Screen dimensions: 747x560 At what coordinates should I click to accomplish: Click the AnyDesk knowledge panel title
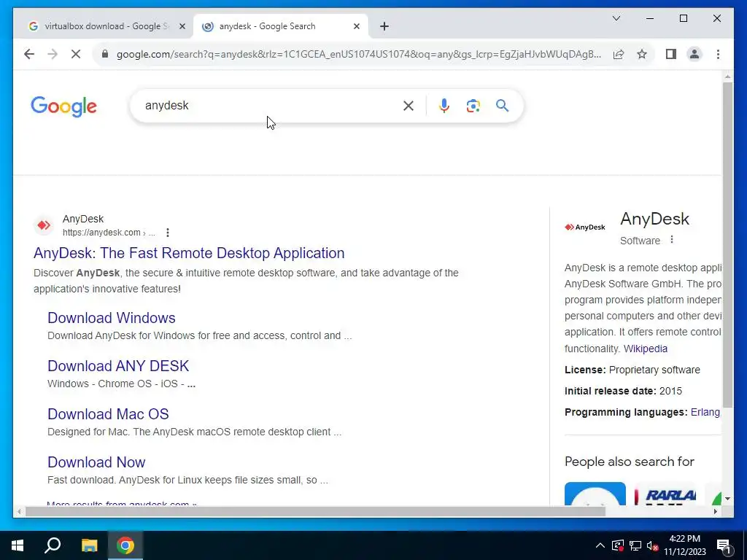pyautogui.click(x=654, y=219)
